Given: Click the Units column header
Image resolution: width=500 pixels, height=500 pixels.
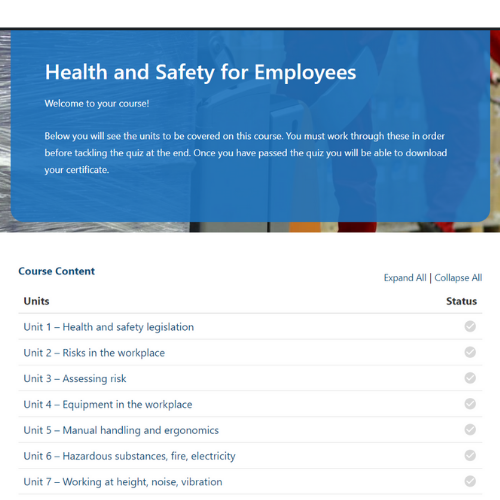Looking at the screenshot, I should tap(36, 301).
